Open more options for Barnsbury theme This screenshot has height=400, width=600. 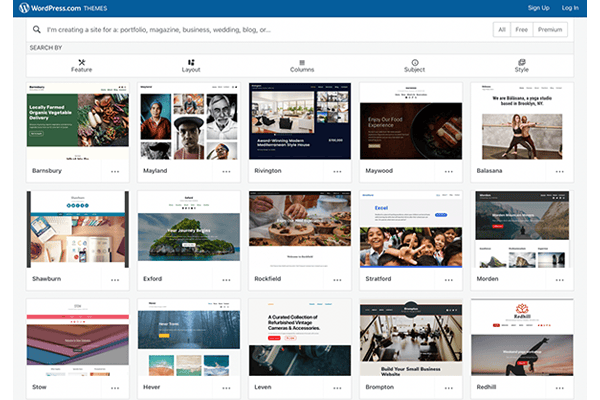point(115,171)
